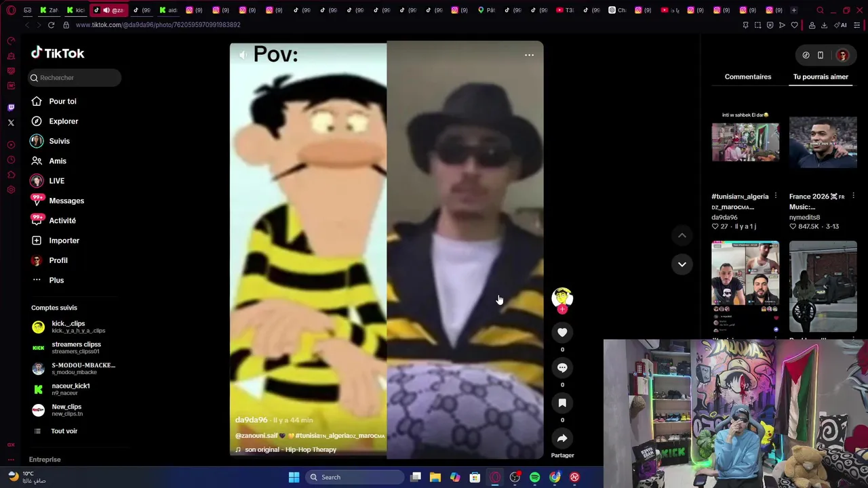
Task: Open the profile avatar in the top right
Action: click(x=842, y=55)
